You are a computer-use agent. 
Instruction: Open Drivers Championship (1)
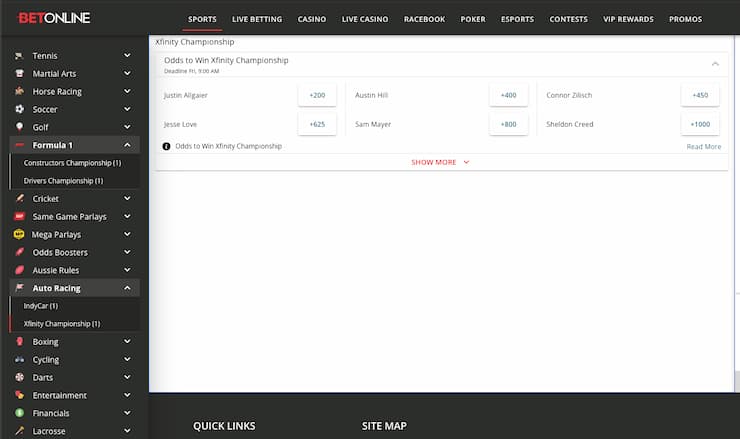tap(63, 181)
